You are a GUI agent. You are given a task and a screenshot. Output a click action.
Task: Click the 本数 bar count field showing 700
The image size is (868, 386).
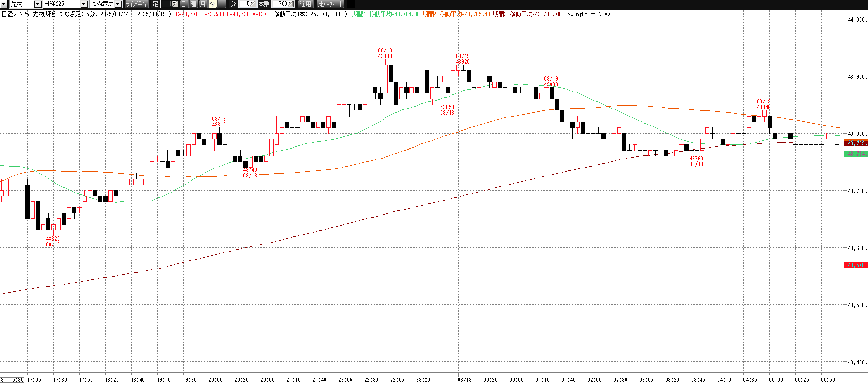pos(283,4)
